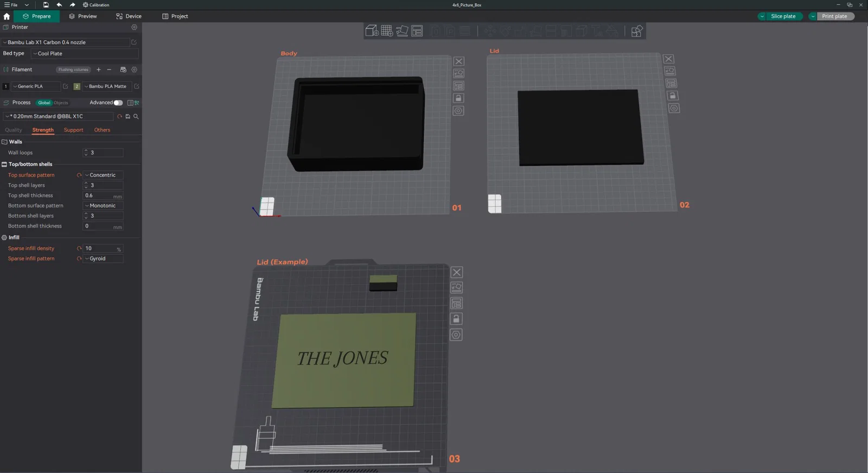Click filament 1 color swatch

[x=6, y=86]
